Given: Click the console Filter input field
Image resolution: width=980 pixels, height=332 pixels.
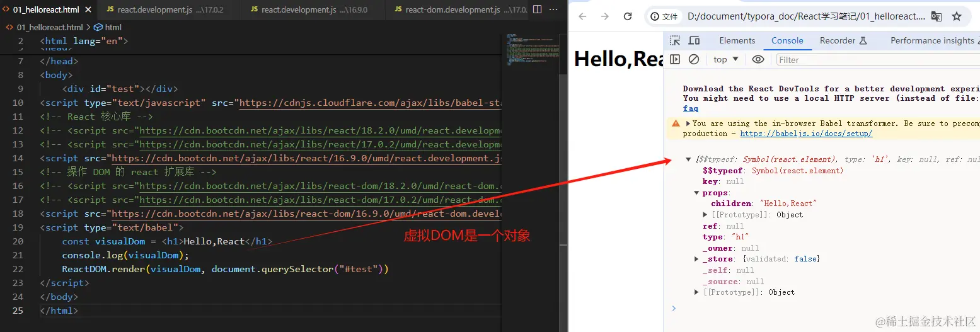Looking at the screenshot, I should pos(877,60).
